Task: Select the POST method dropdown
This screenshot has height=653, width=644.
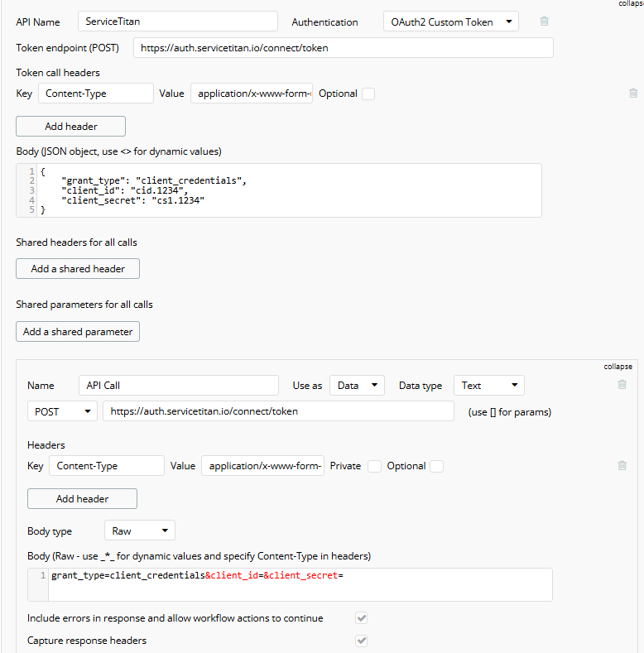Action: point(62,411)
